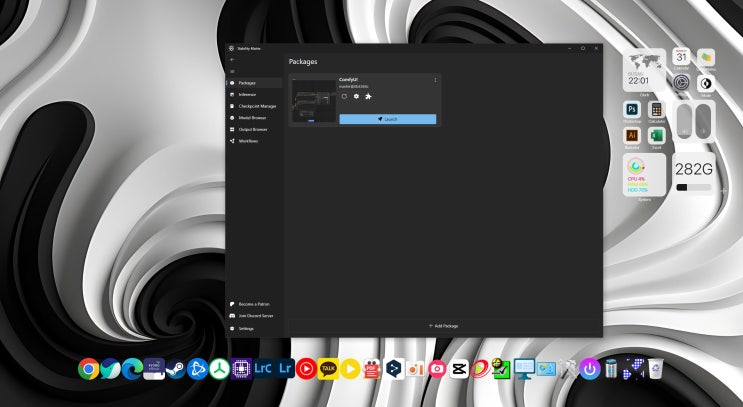Click the Clock widget showing 22:01
Viewport: 743px width, 407px height.
pyautogui.click(x=644, y=70)
